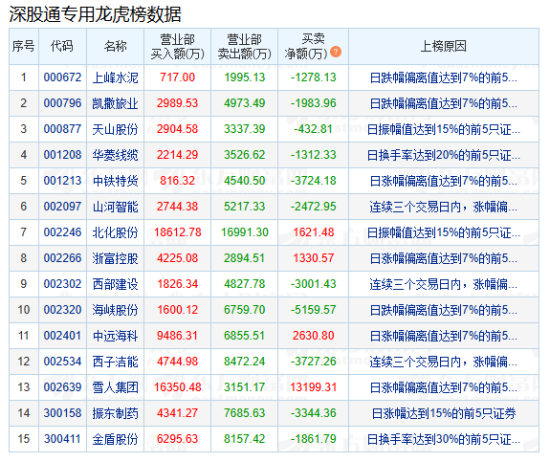The height and width of the screenshot is (462, 550).
Task: Click 雪人集团 stock name
Action: [115, 388]
